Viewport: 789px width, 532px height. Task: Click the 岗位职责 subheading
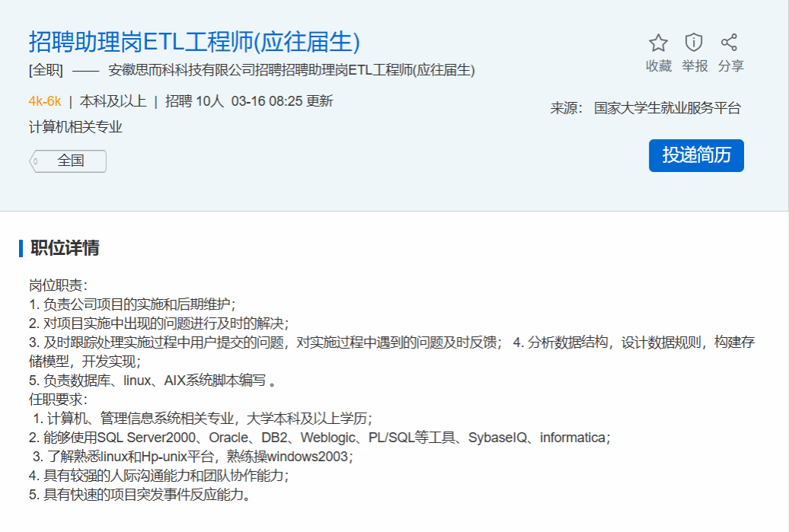pyautogui.click(x=59, y=285)
